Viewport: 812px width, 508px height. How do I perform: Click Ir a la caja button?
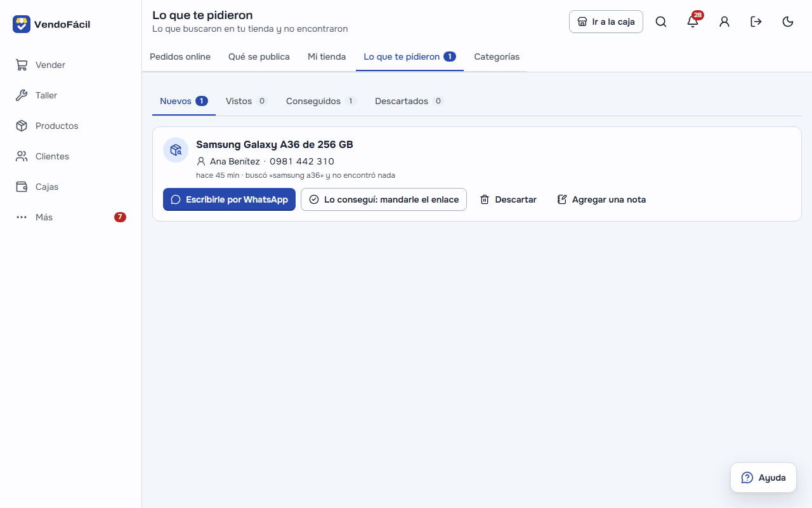pos(606,22)
